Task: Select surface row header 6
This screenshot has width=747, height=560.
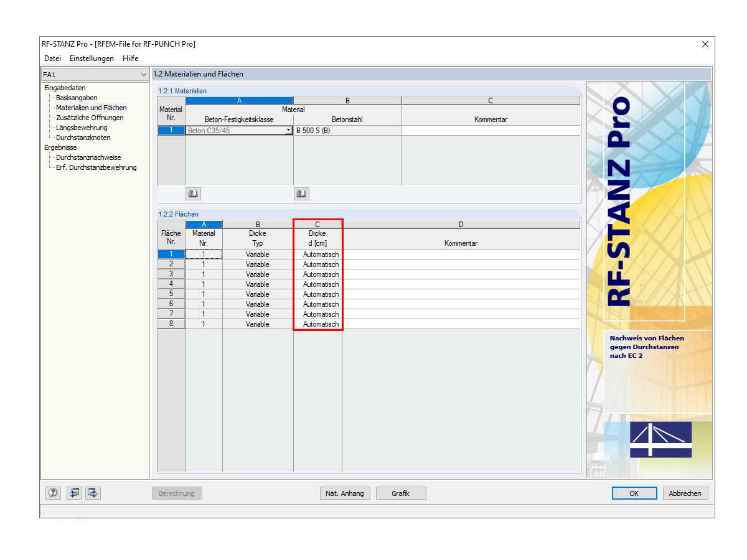Action: pos(171,304)
